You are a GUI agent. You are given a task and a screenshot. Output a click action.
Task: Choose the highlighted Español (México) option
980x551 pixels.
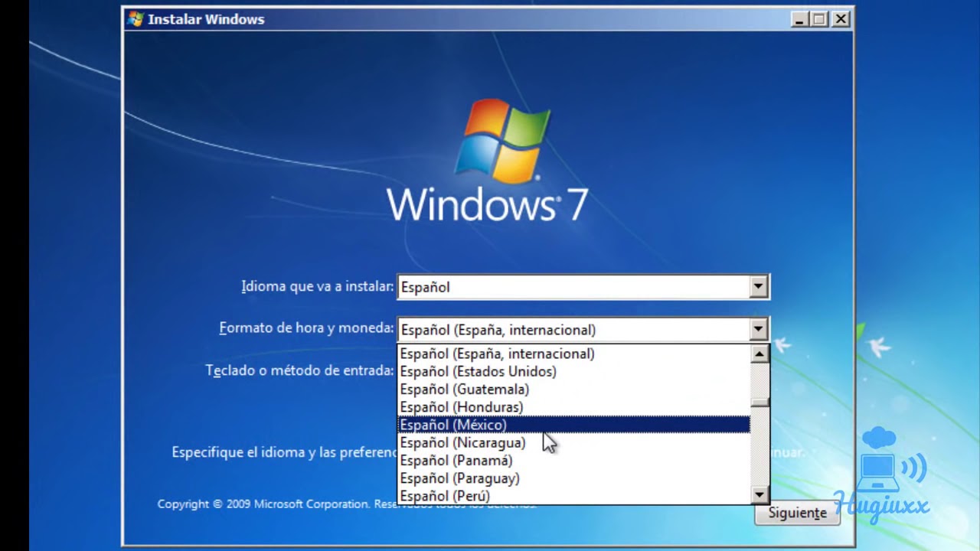point(573,425)
